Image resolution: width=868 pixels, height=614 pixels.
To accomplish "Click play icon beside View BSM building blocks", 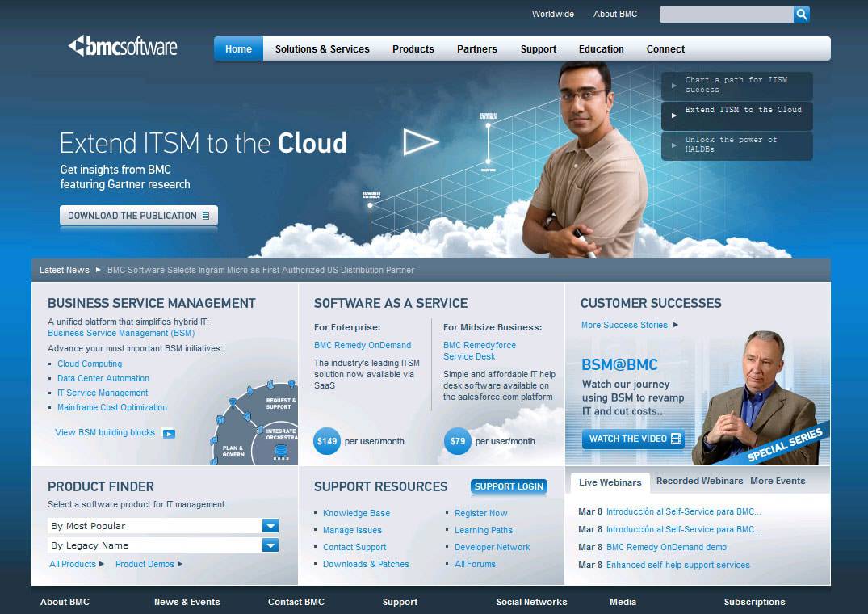I will (169, 433).
